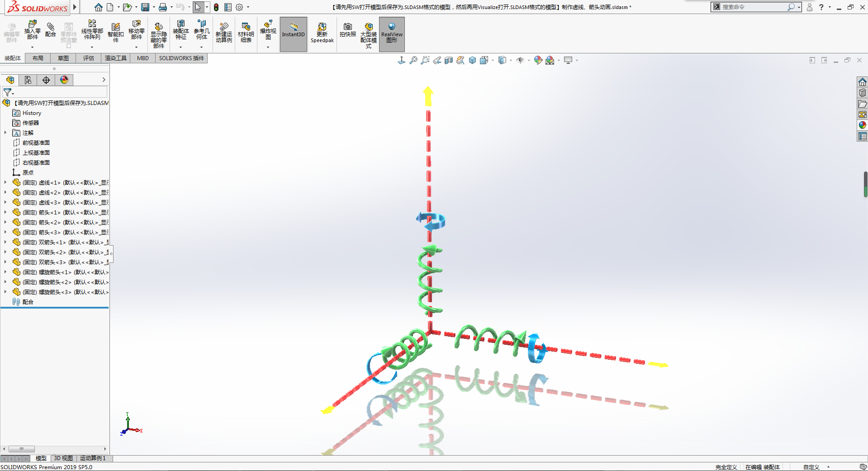The height and width of the screenshot is (471, 868).
Task: Click the Previous View icon
Action: click(437, 60)
